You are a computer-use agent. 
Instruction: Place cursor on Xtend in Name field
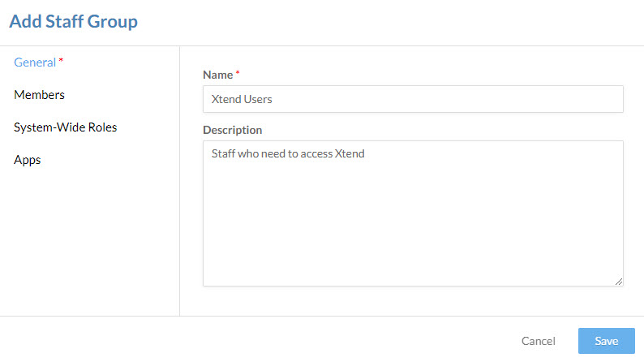226,100
